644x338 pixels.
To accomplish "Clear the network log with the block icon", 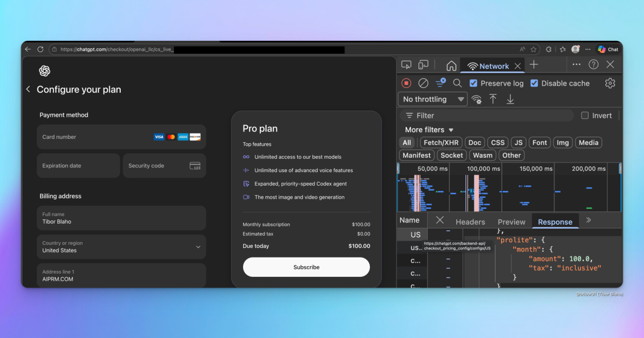I will [423, 83].
